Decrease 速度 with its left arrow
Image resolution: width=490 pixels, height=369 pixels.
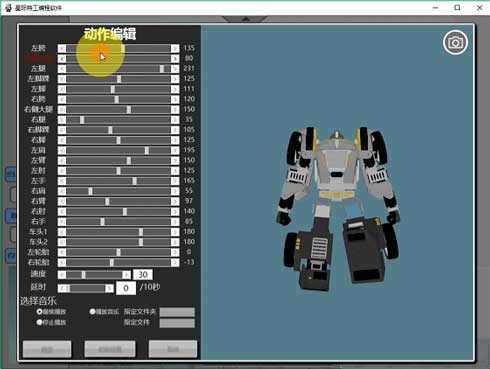pyautogui.click(x=62, y=275)
